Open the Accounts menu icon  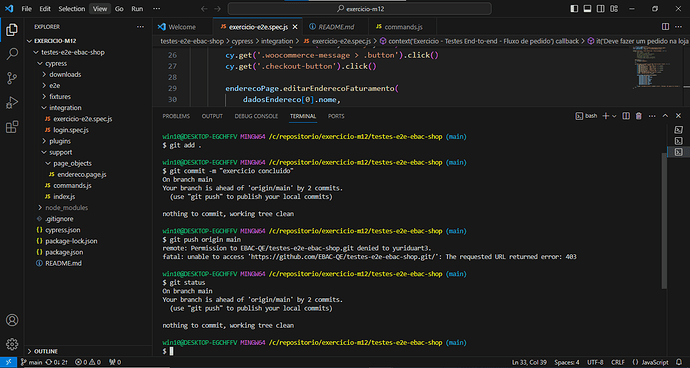tap(12, 320)
